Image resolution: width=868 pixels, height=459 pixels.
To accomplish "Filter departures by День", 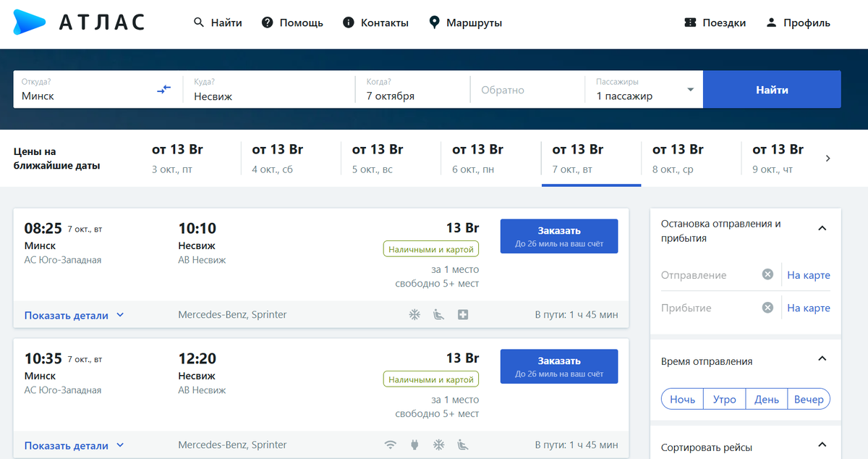I will (767, 399).
